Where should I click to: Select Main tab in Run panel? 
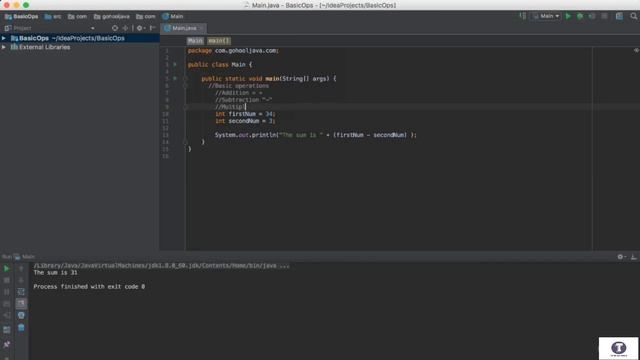tap(24, 257)
